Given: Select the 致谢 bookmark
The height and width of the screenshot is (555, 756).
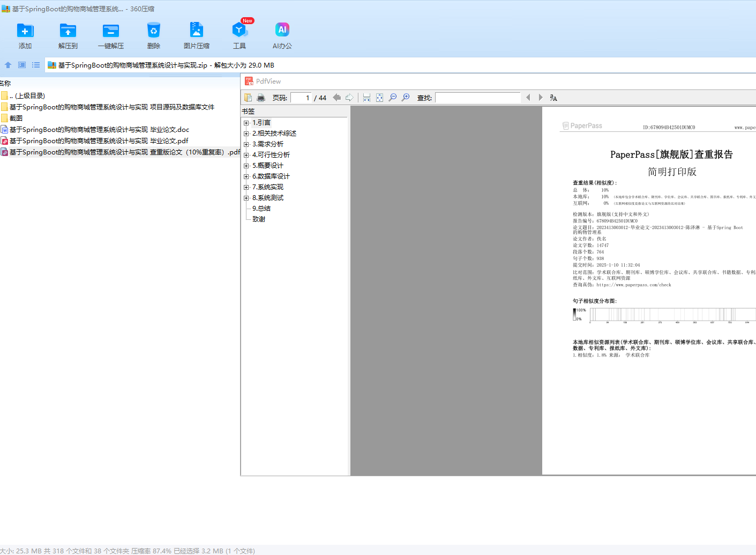Looking at the screenshot, I should point(259,219).
